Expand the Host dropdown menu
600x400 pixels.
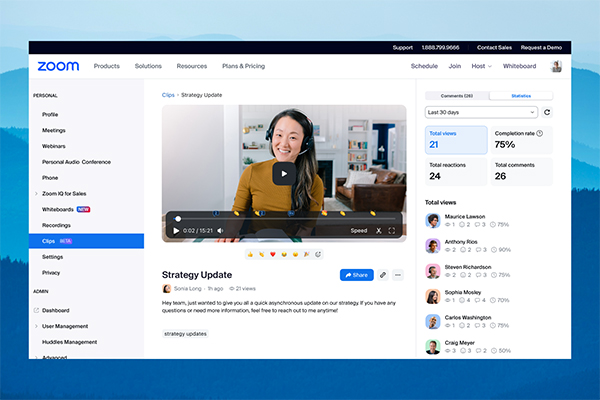[481, 66]
